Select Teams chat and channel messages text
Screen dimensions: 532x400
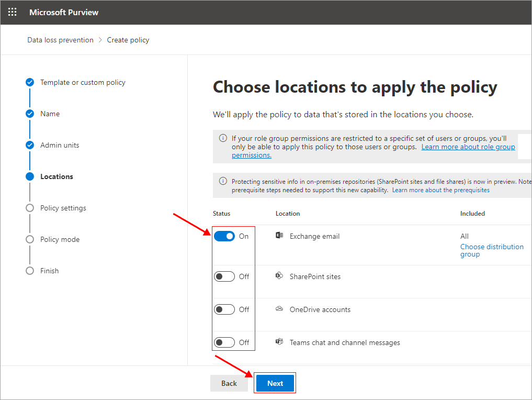tap(345, 342)
